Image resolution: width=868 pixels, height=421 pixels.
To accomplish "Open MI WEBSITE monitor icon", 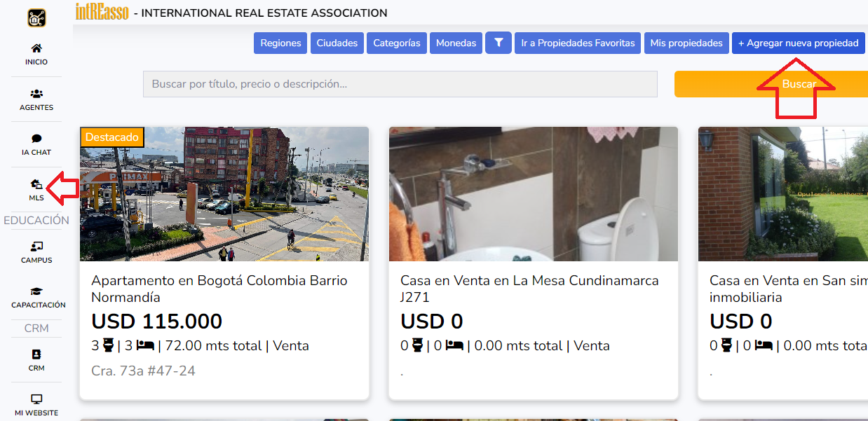I will [36, 399].
